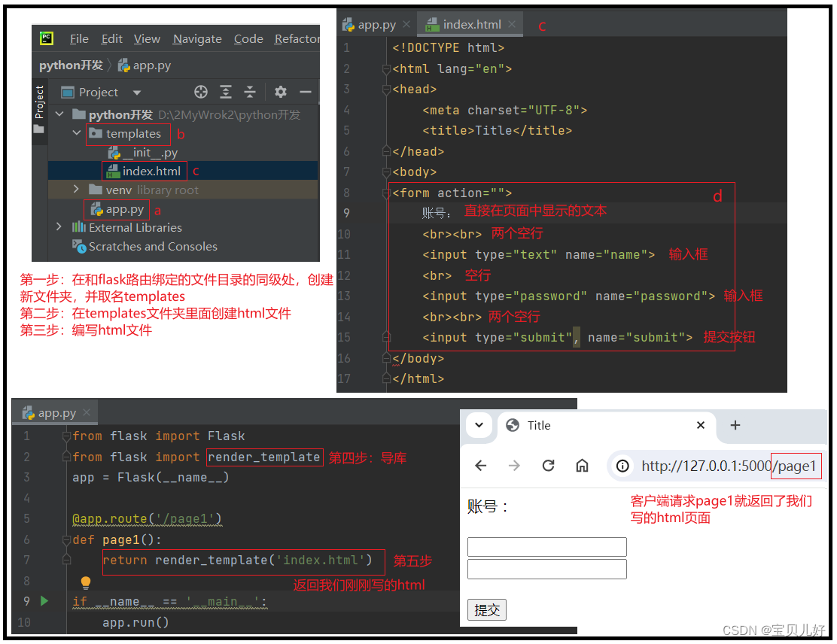
Task: Open the Navigate menu
Action: coord(196,38)
